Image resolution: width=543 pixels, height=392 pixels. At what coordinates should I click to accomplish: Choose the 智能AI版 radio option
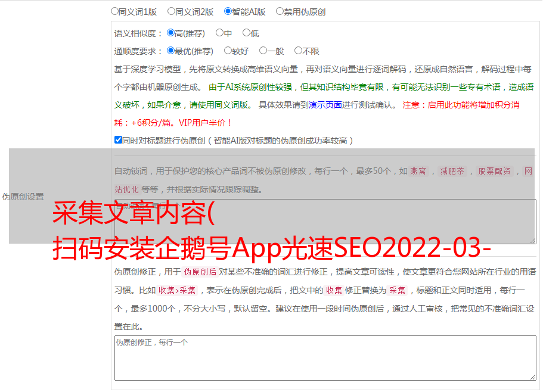click(228, 11)
